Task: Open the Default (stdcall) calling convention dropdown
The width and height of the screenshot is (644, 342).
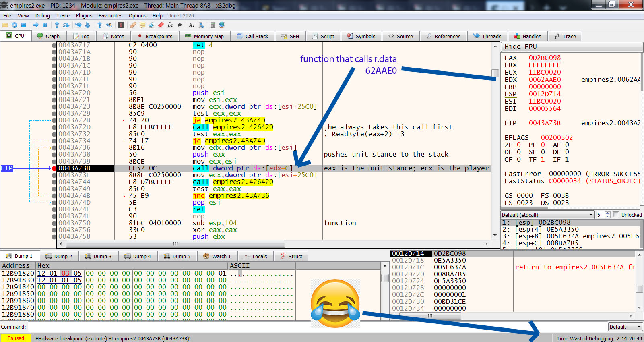Action: (547, 215)
